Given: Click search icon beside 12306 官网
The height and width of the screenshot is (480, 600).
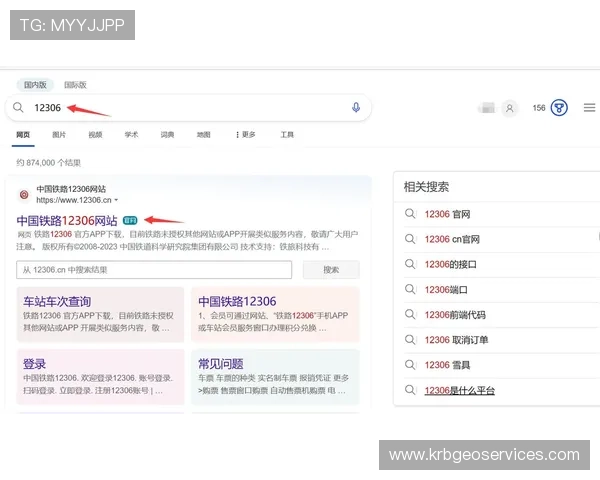Looking at the screenshot, I should (410, 214).
